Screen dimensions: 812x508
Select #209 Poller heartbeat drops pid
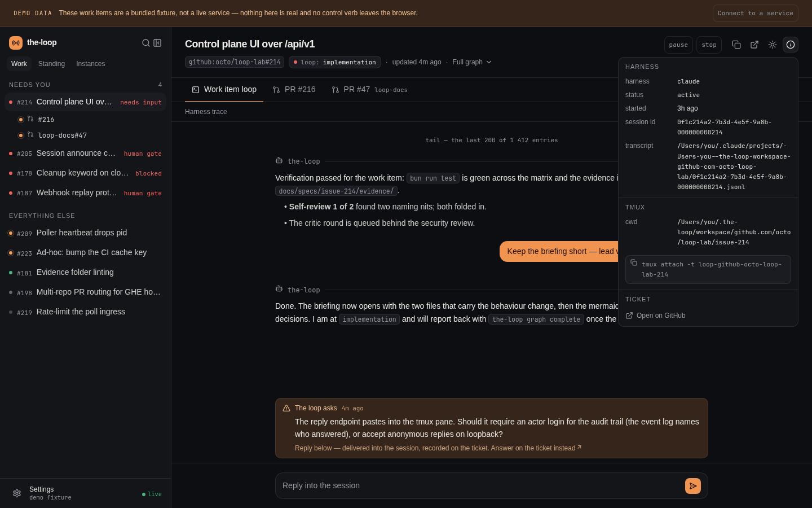pos(86,233)
